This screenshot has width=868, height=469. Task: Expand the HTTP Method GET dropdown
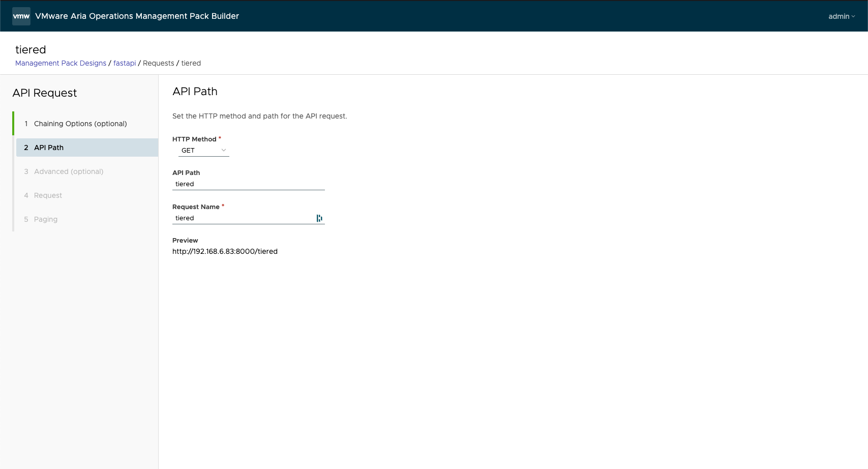pos(203,151)
